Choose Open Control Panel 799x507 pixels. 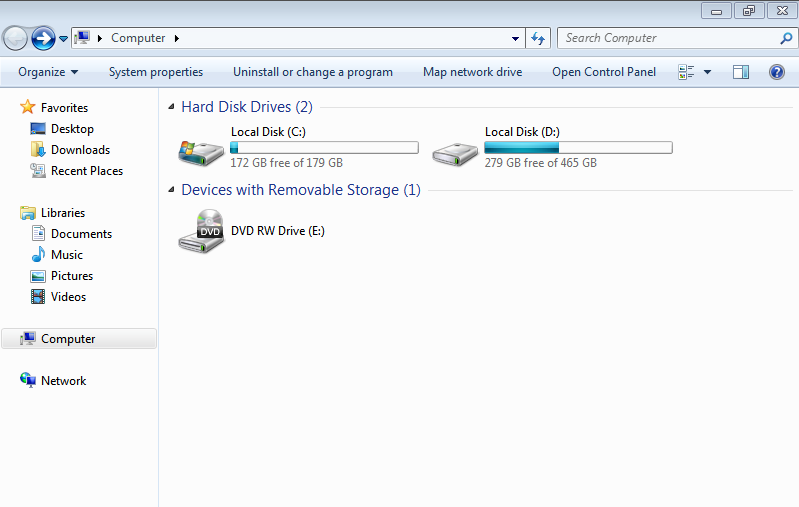(604, 72)
